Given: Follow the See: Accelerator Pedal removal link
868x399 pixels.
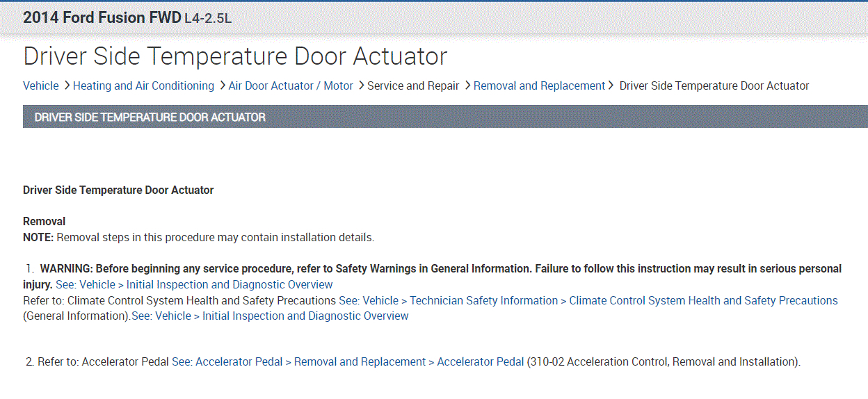Looking at the screenshot, I should 347,361.
